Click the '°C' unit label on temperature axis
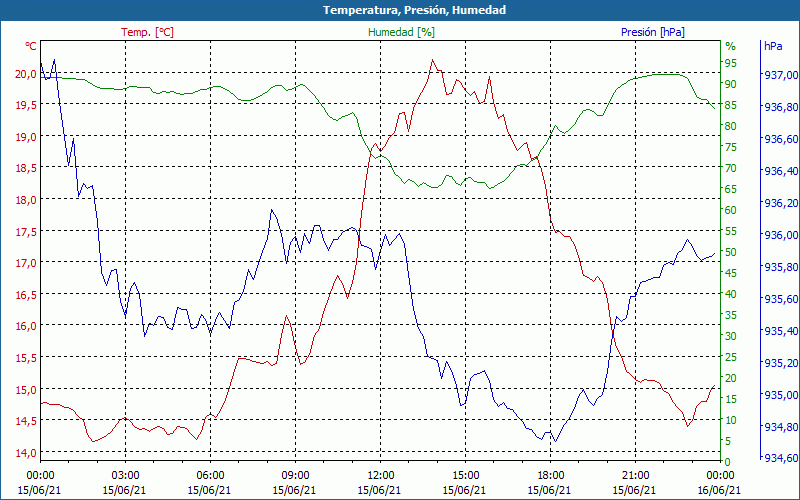 pyautogui.click(x=31, y=46)
